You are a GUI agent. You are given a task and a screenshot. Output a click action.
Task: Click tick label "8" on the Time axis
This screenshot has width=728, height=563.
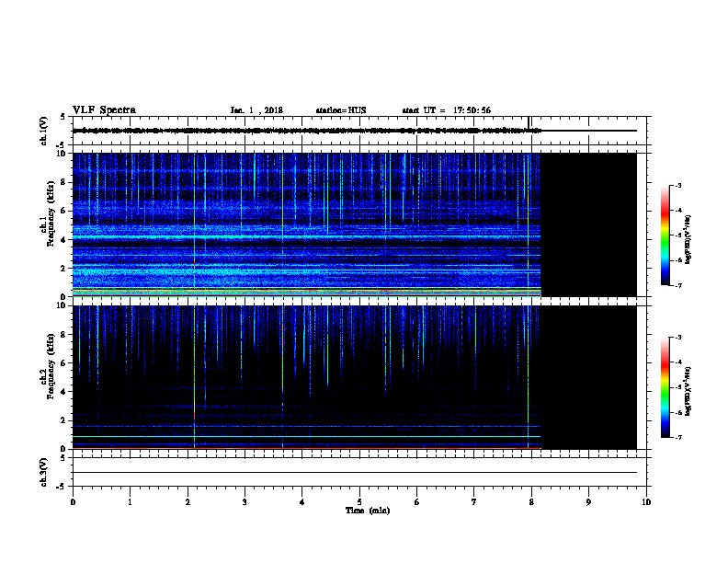click(531, 502)
